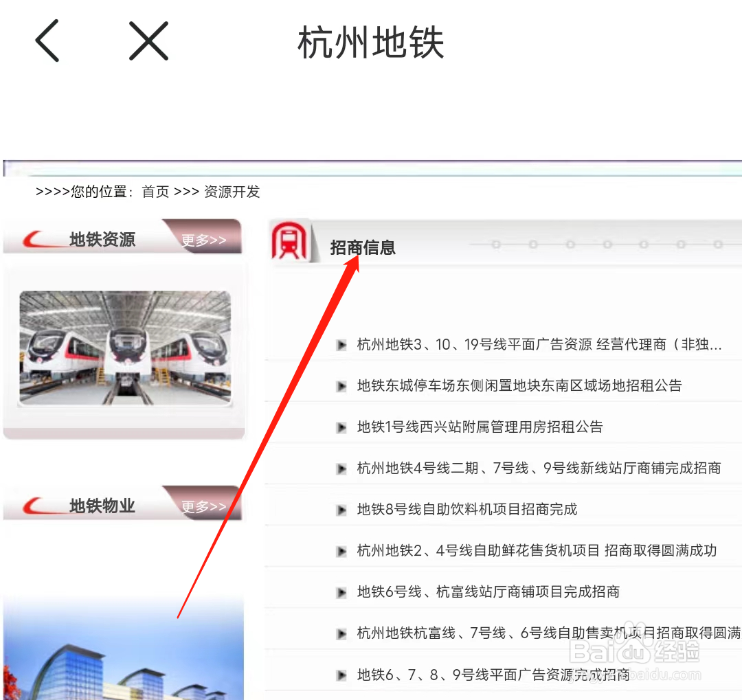Click arrow bullet beside 3、10、19号线 notice
The width and height of the screenshot is (742, 700).
pyautogui.click(x=341, y=345)
